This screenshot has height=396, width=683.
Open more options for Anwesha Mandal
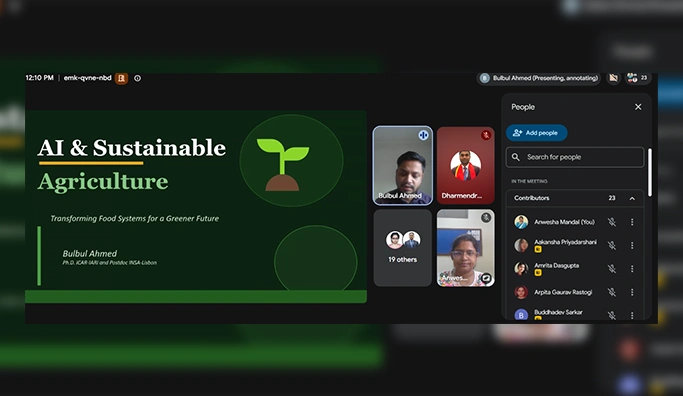click(x=632, y=222)
